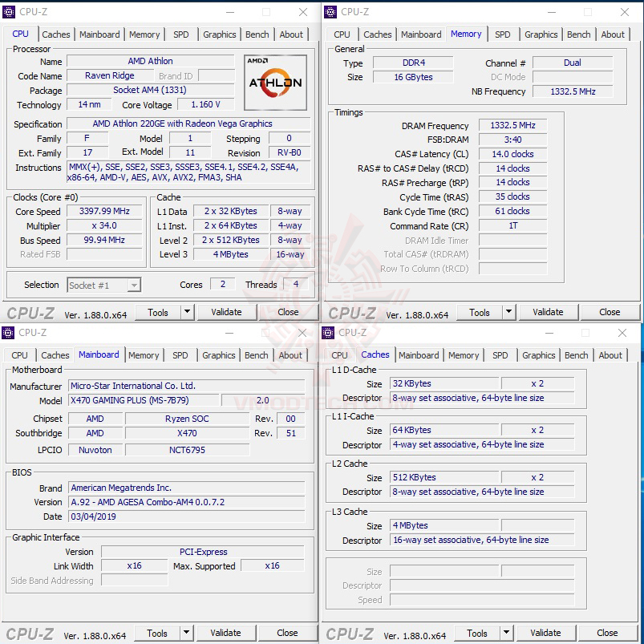
Task: Click the BIOS version A.92 - AMD AGESA Combo-AM4 0.0.7.2
Action: tap(187, 502)
